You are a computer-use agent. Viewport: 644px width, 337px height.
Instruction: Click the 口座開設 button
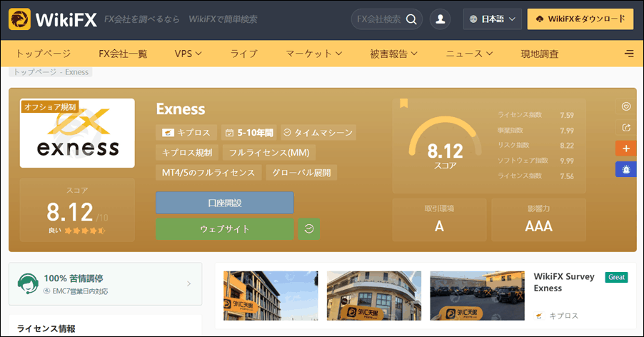(x=224, y=203)
